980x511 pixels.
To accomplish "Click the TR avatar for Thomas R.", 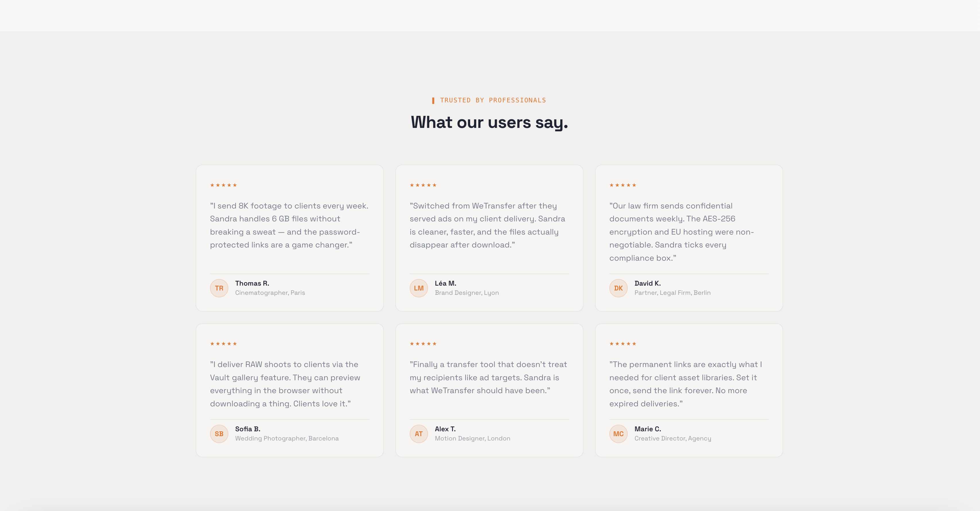I will pos(219,288).
